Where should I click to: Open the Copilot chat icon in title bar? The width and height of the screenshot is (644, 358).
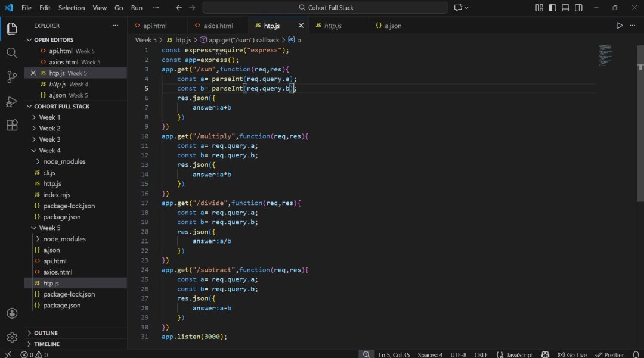pyautogui.click(x=458, y=7)
